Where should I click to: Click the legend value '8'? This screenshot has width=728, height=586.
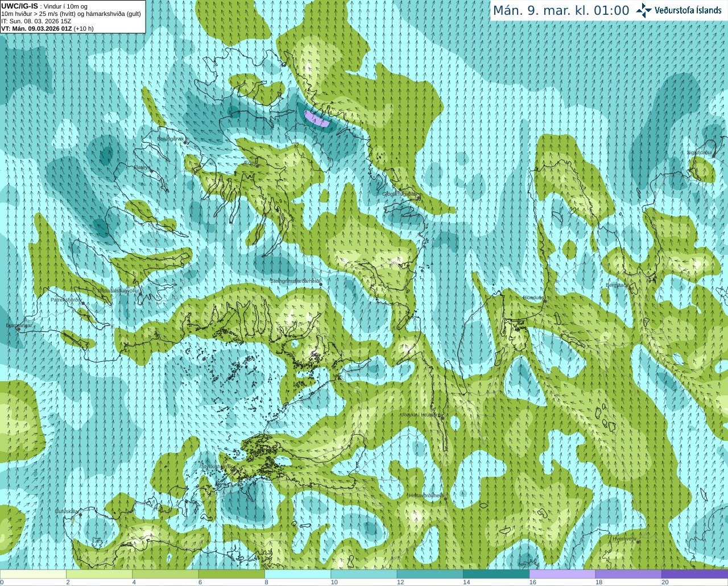tap(266, 582)
